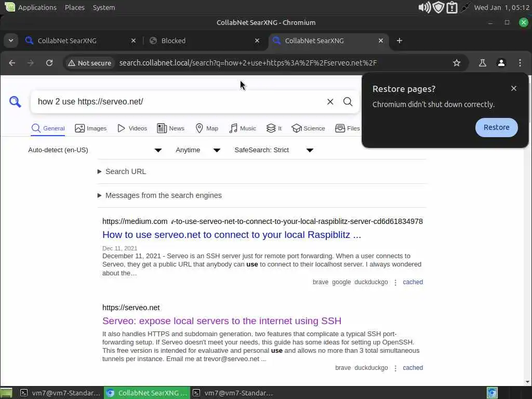Image resolution: width=532 pixels, height=399 pixels.
Task: Switch to the It category
Action: (x=274, y=128)
